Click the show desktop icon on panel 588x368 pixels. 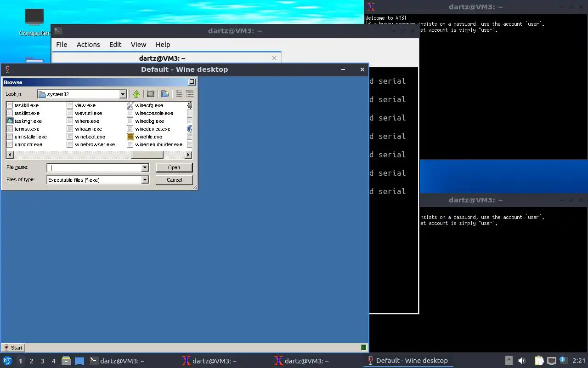pos(79,361)
